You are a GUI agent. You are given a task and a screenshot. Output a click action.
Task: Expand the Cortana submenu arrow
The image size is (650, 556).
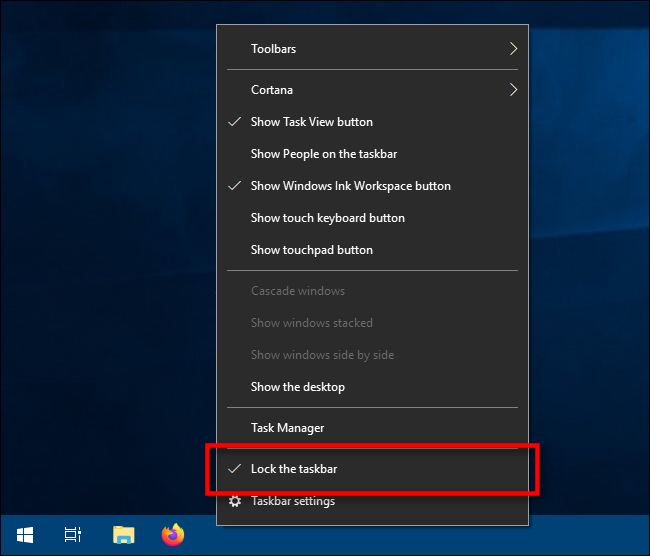513,90
